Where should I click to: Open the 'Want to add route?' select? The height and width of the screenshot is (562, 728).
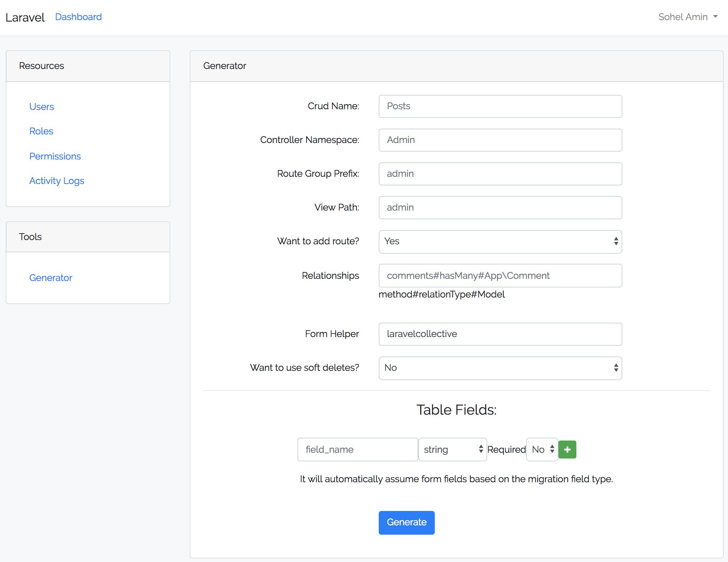500,241
